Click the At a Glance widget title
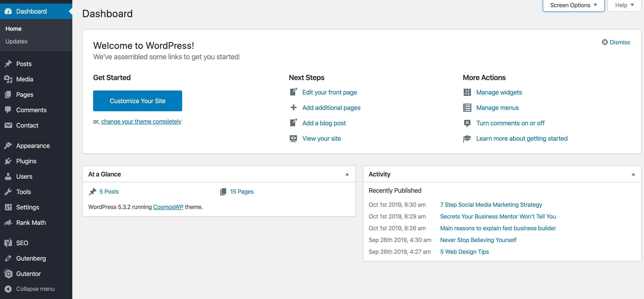The height and width of the screenshot is (299, 644). [104, 174]
